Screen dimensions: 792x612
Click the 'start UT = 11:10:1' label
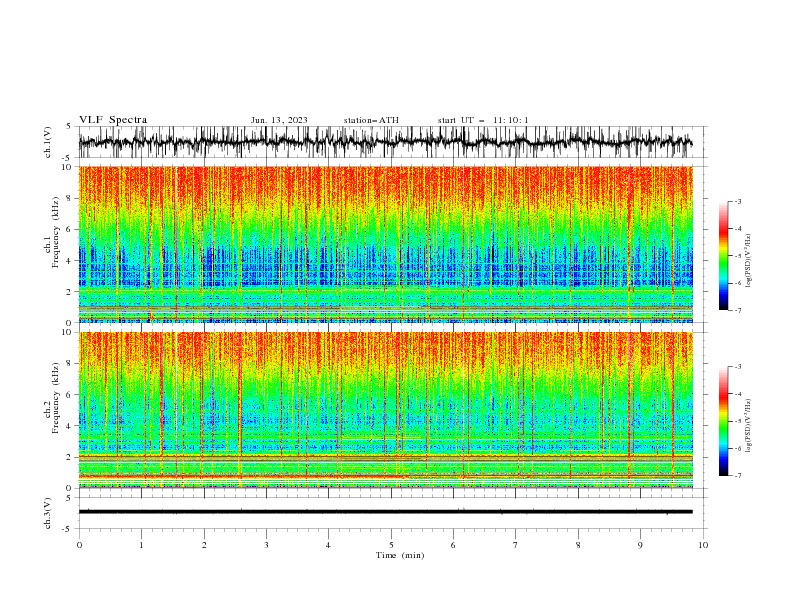(x=483, y=120)
